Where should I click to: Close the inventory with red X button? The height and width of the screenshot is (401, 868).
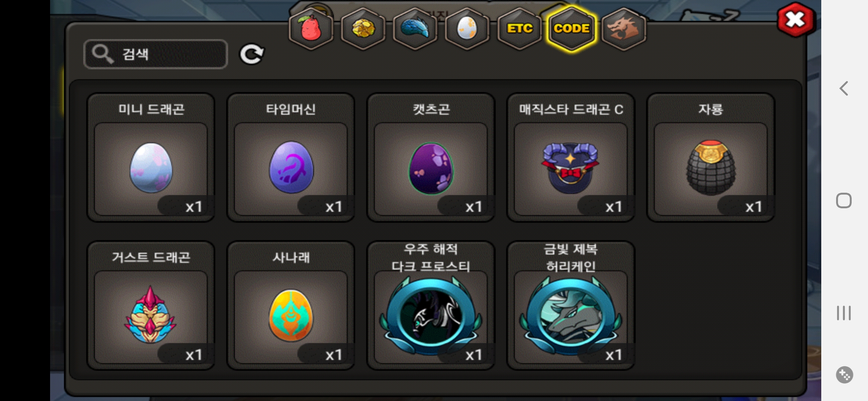click(795, 20)
